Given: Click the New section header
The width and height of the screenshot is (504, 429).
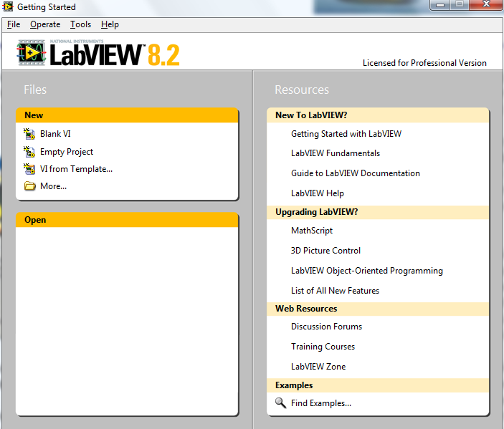Looking at the screenshot, I should [127, 115].
